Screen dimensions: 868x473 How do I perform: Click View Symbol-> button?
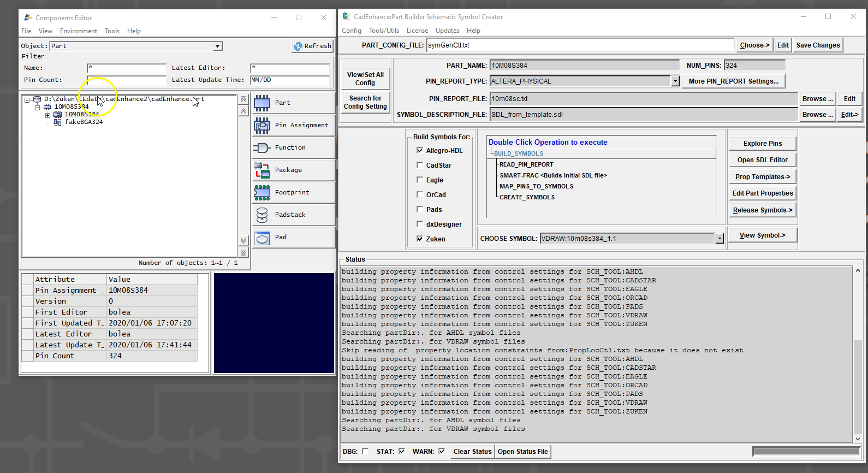coord(763,235)
